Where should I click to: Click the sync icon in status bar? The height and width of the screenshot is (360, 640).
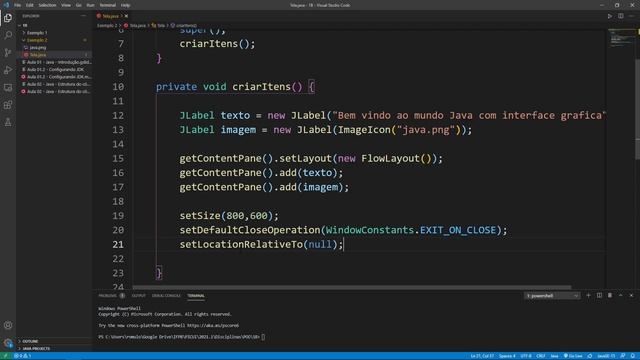pos(590,356)
